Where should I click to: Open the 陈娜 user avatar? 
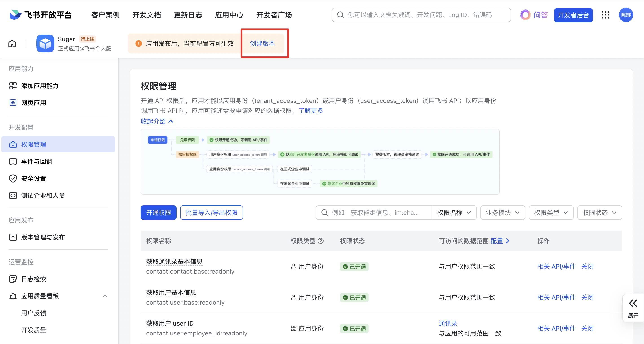point(626,15)
